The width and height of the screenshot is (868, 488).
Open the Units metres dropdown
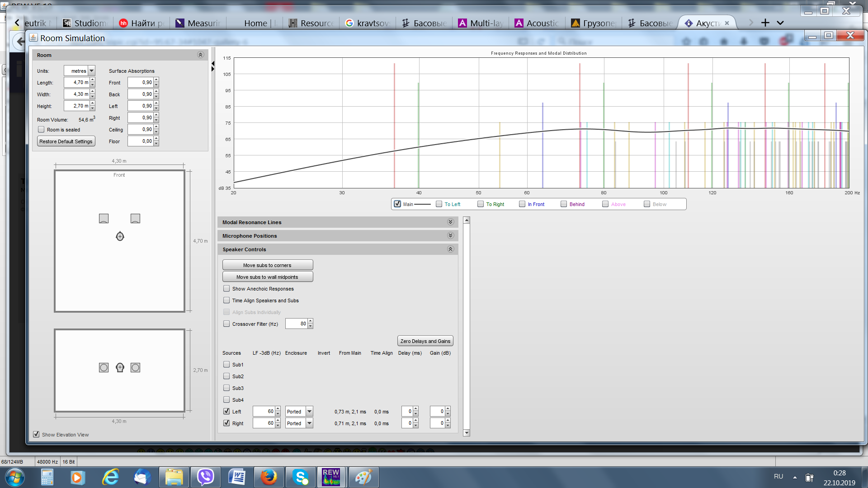(x=91, y=71)
